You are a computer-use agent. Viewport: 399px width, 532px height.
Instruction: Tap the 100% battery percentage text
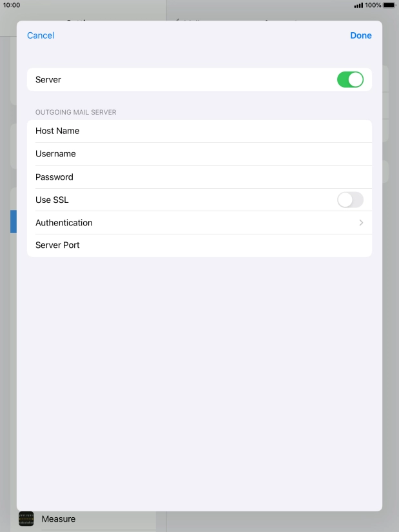pyautogui.click(x=373, y=5)
